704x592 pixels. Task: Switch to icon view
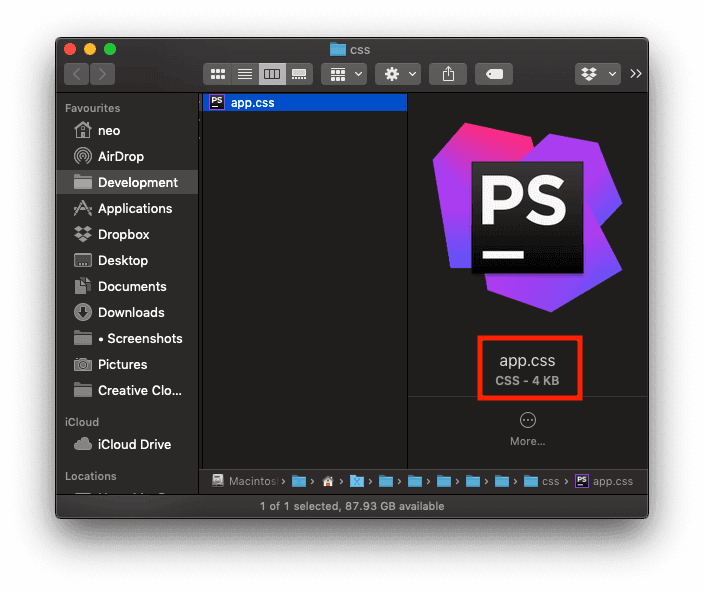(x=217, y=74)
